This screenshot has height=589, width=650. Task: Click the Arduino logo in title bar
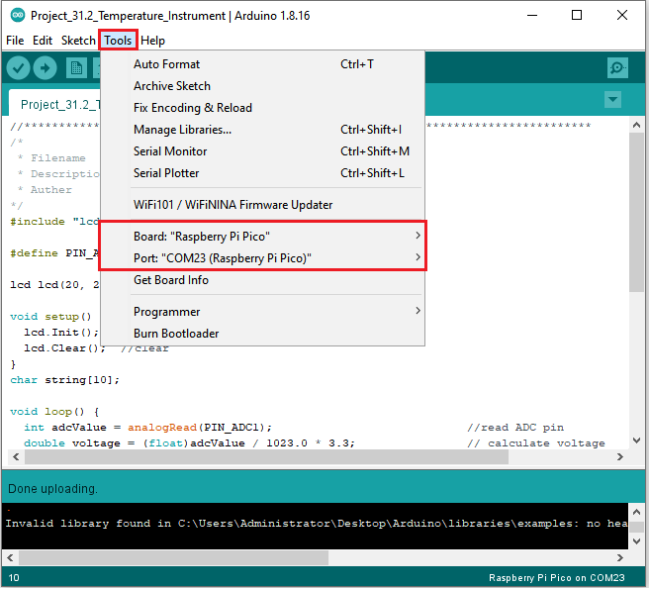tap(17, 15)
